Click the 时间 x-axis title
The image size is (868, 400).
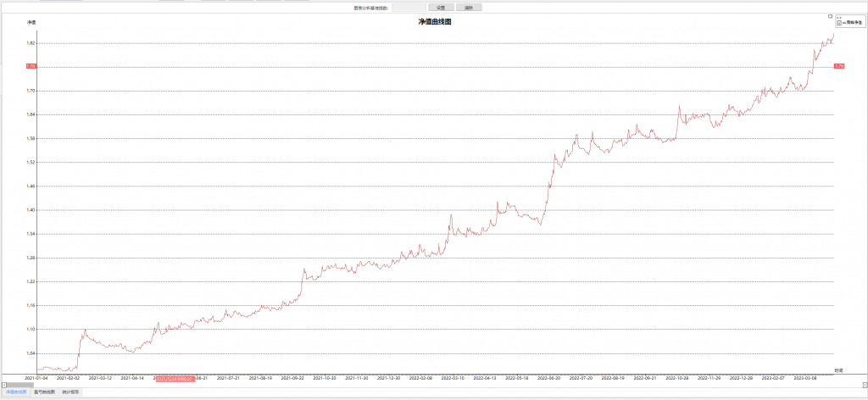pyautogui.click(x=837, y=370)
